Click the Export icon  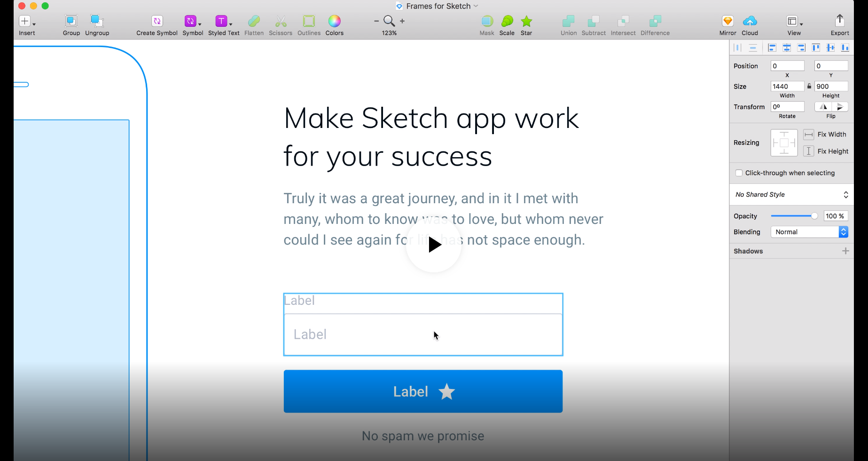tap(839, 20)
